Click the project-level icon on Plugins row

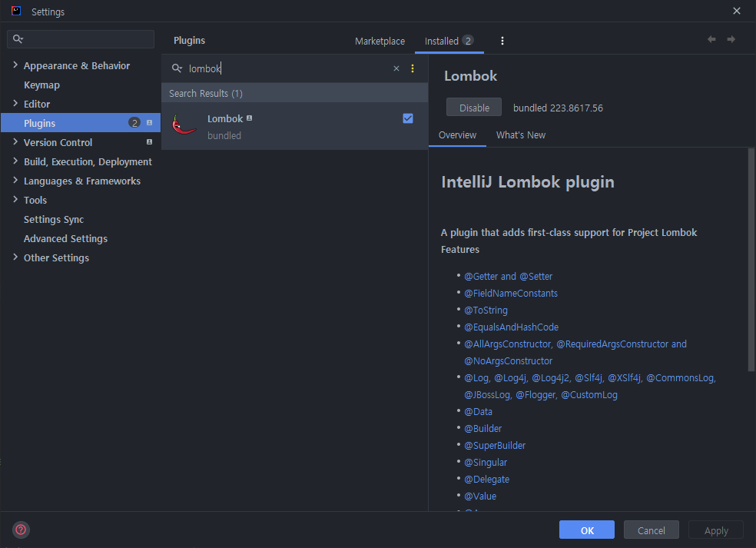point(150,123)
